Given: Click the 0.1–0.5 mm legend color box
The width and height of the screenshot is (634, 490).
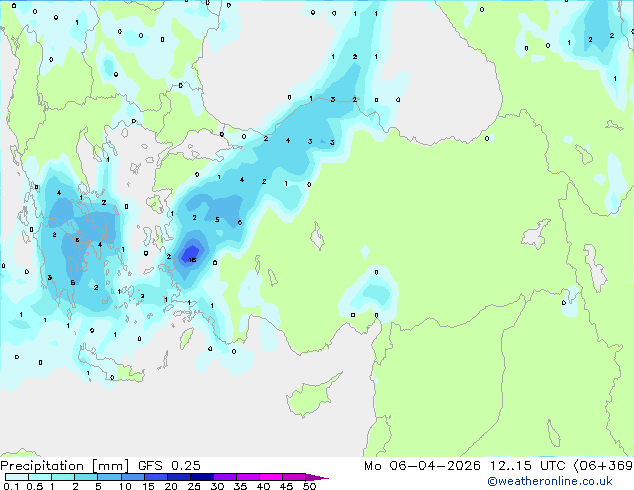Looking at the screenshot, I should (x=17, y=477).
